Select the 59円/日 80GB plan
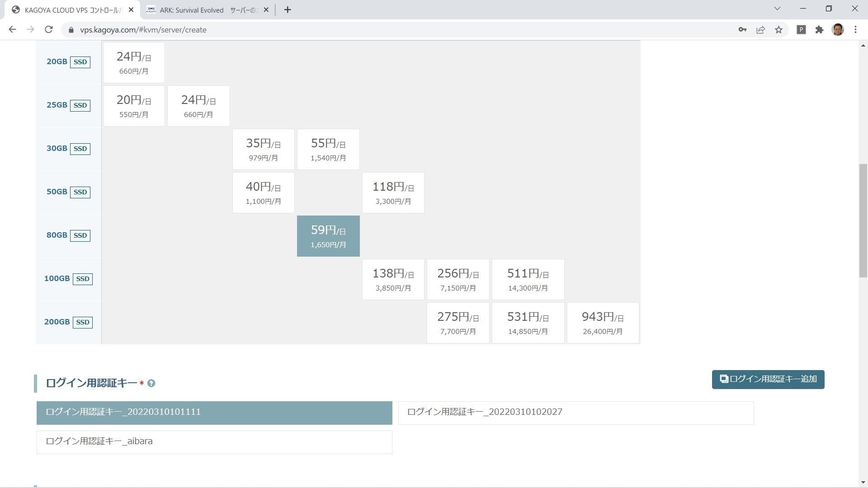Image resolution: width=868 pixels, height=488 pixels. point(328,236)
